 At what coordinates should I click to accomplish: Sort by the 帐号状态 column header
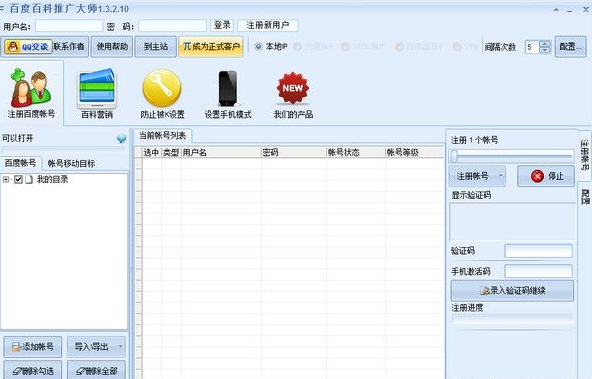point(355,153)
